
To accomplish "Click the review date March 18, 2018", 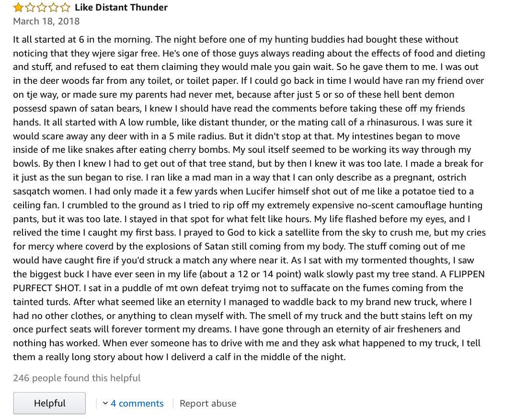I will [x=46, y=21].
